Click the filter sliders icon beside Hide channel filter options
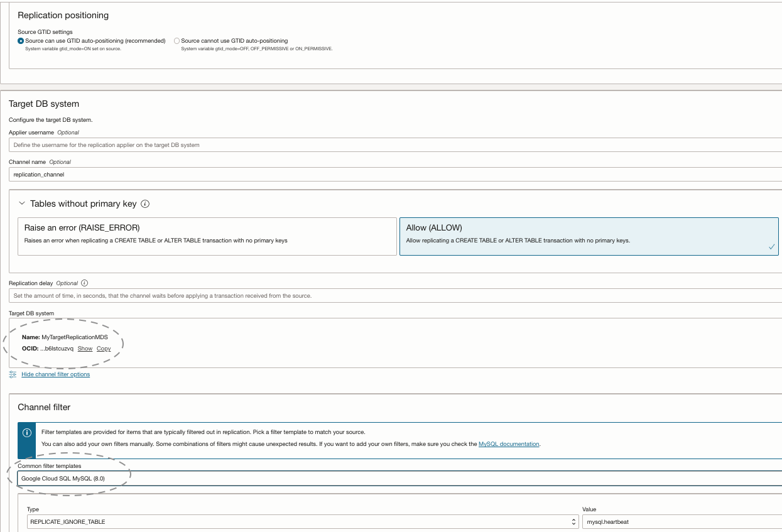The width and height of the screenshot is (782, 532). coord(13,374)
